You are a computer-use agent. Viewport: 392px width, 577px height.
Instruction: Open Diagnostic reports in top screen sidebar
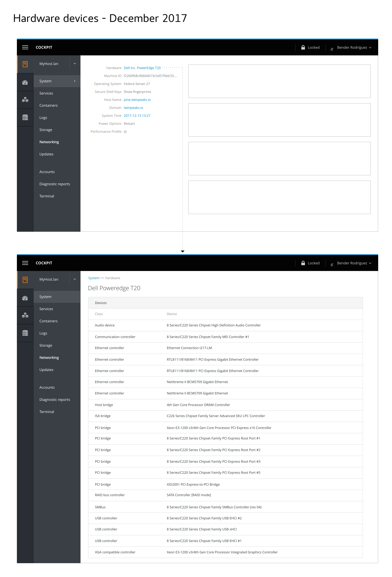coord(54,184)
